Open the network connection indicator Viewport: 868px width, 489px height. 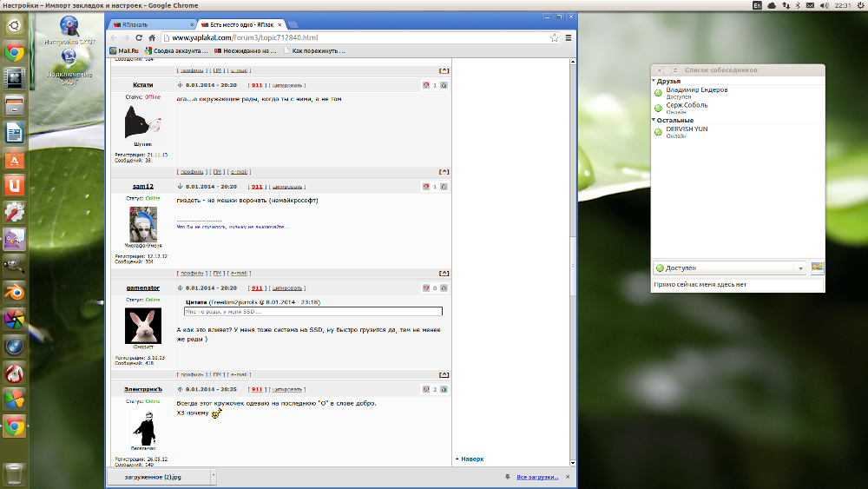tap(786, 5)
